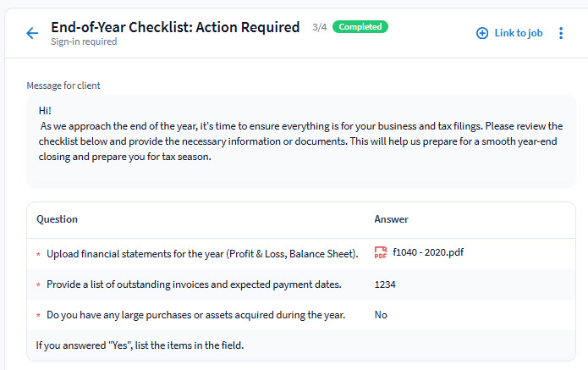Image resolution: width=588 pixels, height=370 pixels.
Task: Click the Link to job text
Action: (518, 33)
